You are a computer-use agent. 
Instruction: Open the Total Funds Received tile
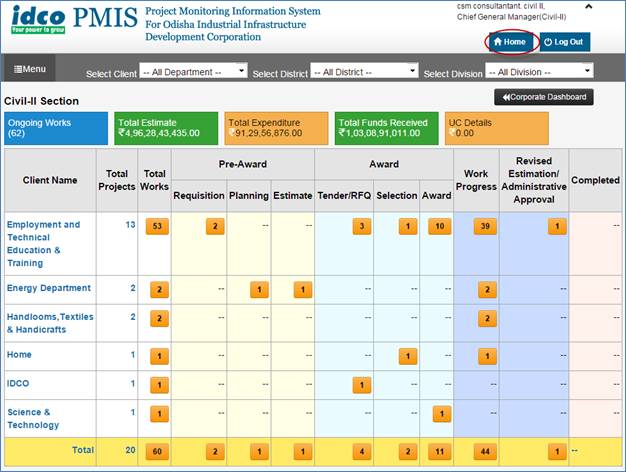tap(386, 128)
